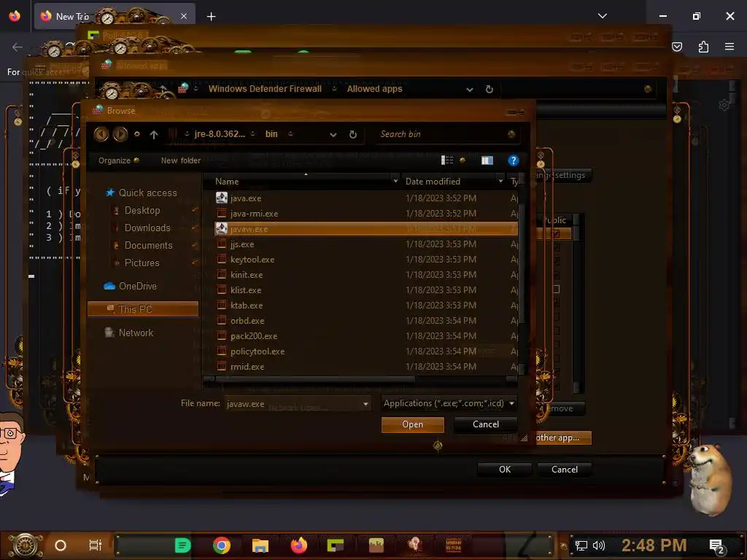Open Chrome from the taskbar
747x560 pixels.
tap(222, 545)
